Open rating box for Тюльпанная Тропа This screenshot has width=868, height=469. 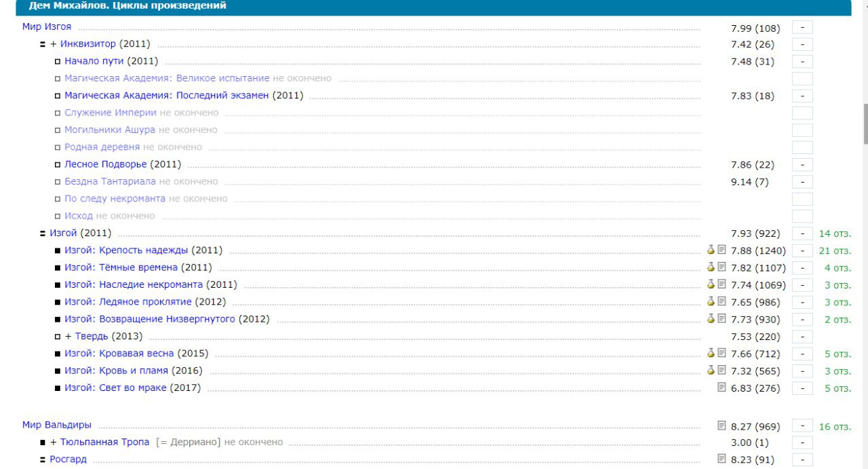pyautogui.click(x=802, y=443)
